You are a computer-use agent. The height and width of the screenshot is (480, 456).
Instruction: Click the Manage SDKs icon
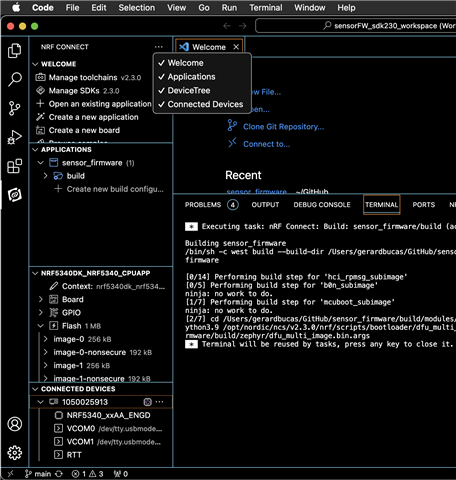pyautogui.click(x=40, y=90)
